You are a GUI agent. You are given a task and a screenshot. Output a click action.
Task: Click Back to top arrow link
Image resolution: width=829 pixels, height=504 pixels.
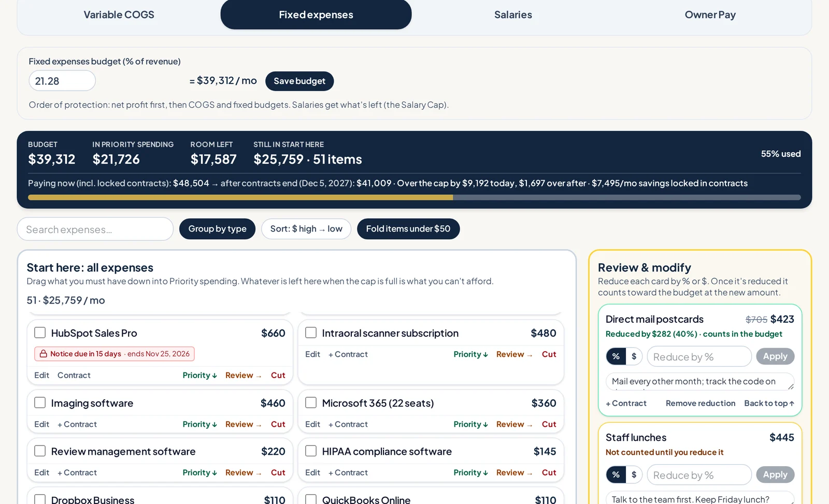coord(769,403)
